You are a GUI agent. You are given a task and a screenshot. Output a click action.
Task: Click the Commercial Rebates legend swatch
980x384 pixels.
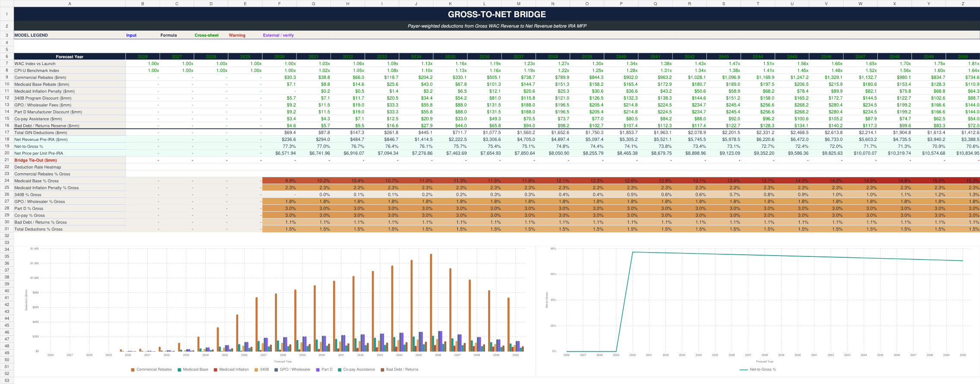pyautogui.click(x=133, y=370)
